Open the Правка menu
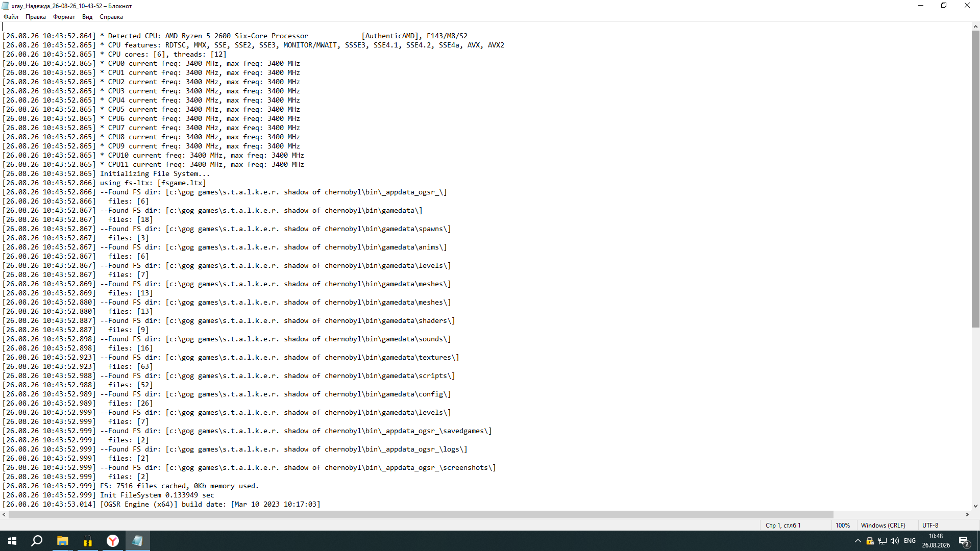The width and height of the screenshot is (980, 551). tap(36, 17)
